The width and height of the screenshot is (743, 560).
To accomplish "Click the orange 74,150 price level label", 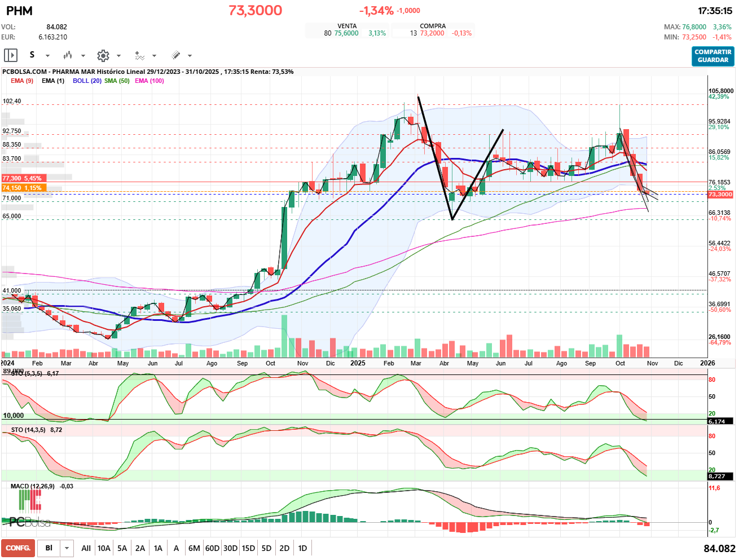I will pyautogui.click(x=23, y=188).
